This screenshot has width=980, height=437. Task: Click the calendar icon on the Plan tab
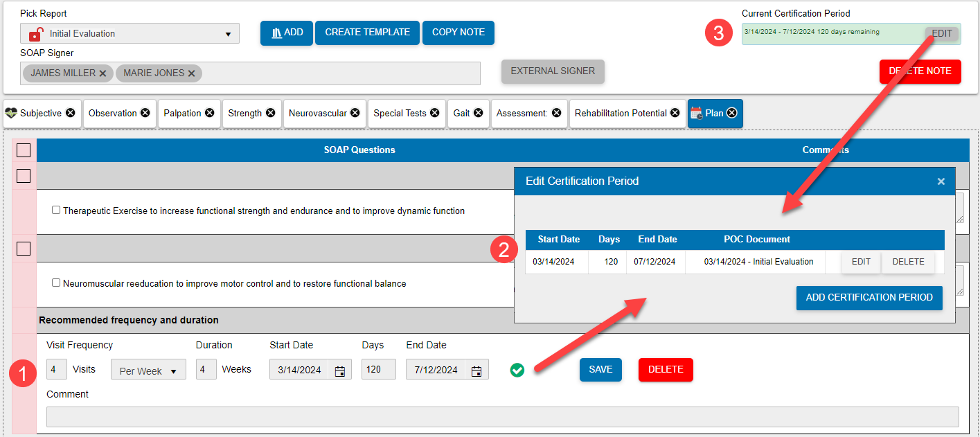tap(697, 113)
